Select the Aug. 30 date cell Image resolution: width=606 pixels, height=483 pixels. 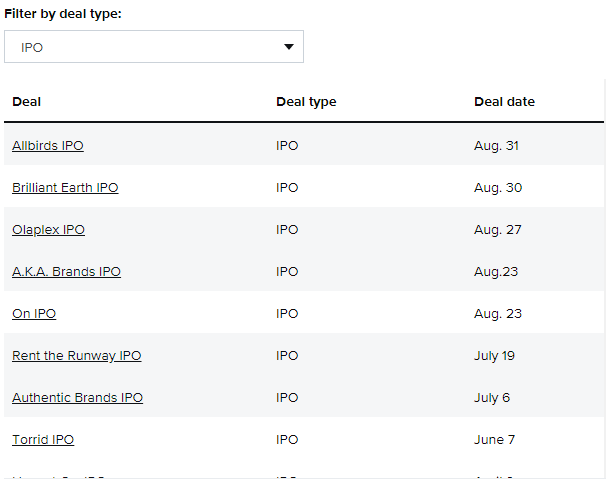tap(498, 188)
